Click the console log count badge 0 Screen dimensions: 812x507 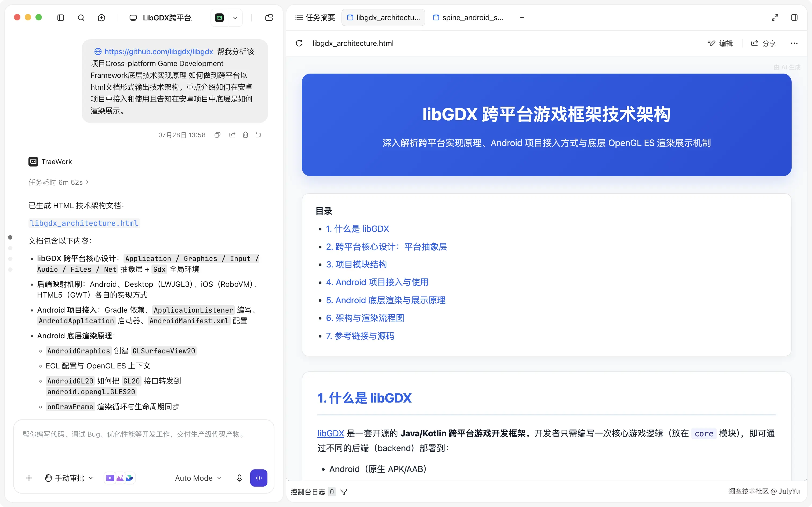click(332, 492)
